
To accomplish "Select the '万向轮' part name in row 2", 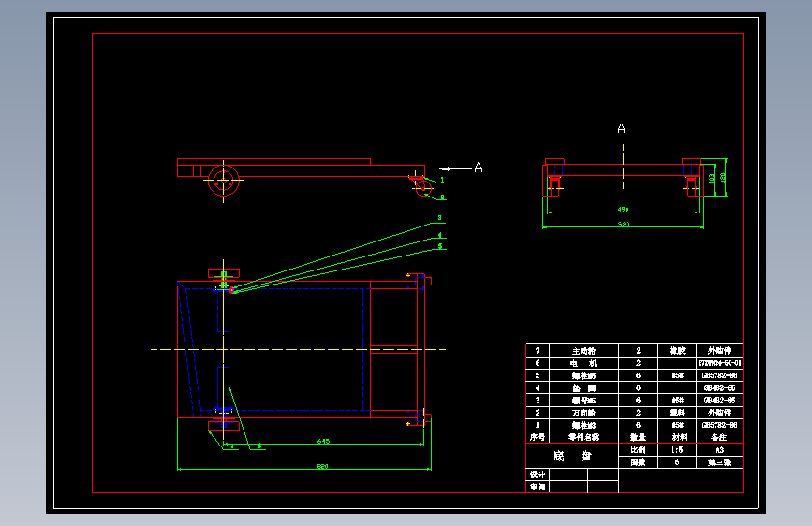I will pos(583,413).
